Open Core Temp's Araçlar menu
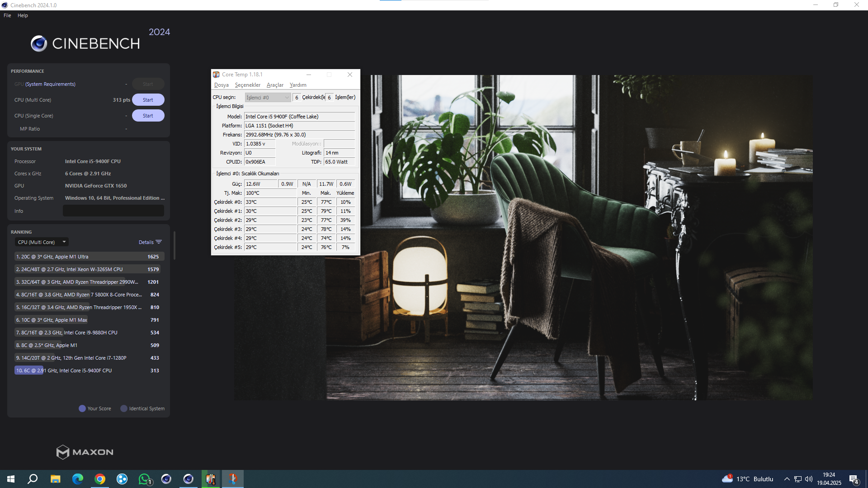Image resolution: width=868 pixels, height=488 pixels. tap(275, 85)
